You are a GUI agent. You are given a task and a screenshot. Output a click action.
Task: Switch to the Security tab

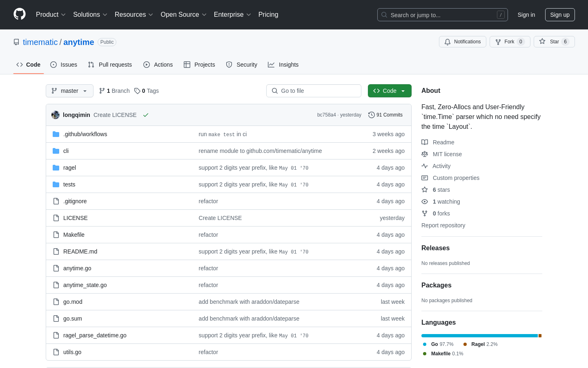pos(242,65)
